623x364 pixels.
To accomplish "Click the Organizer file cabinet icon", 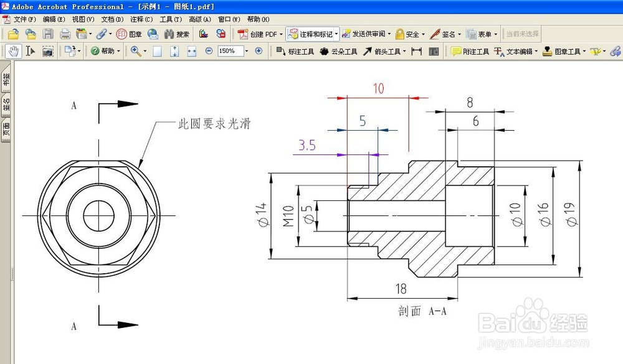I will point(82,34).
